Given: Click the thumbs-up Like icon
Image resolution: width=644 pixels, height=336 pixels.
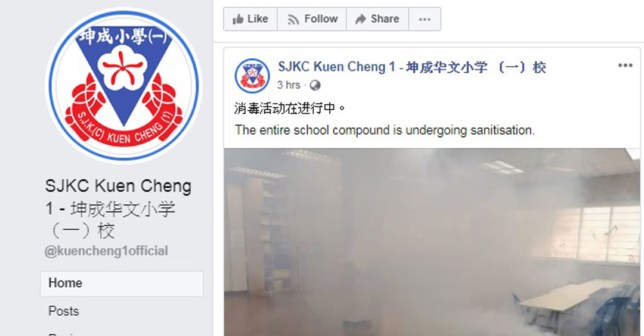Looking at the screenshot, I should click(238, 19).
